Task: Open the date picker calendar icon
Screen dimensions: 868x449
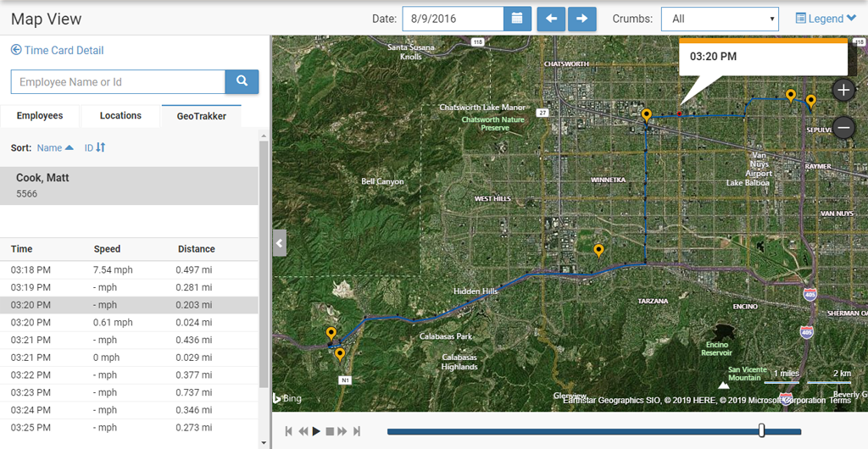Action: click(517, 19)
